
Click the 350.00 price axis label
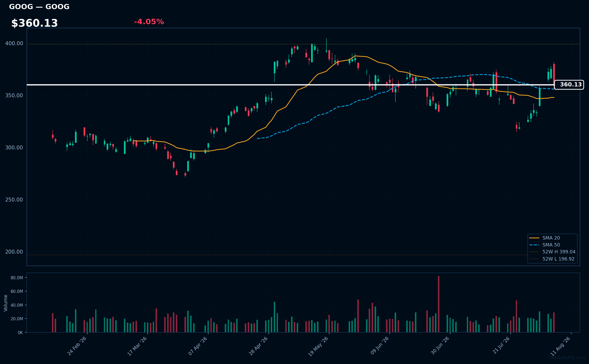coord(14,96)
